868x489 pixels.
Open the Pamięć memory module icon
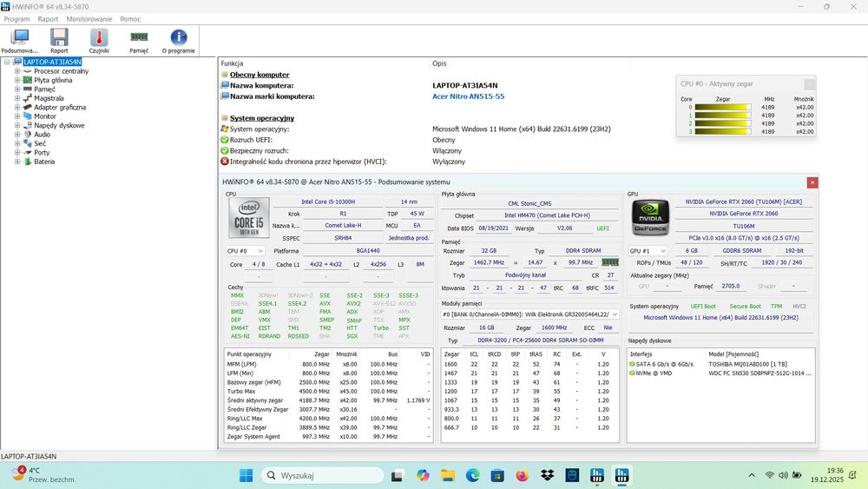[139, 41]
